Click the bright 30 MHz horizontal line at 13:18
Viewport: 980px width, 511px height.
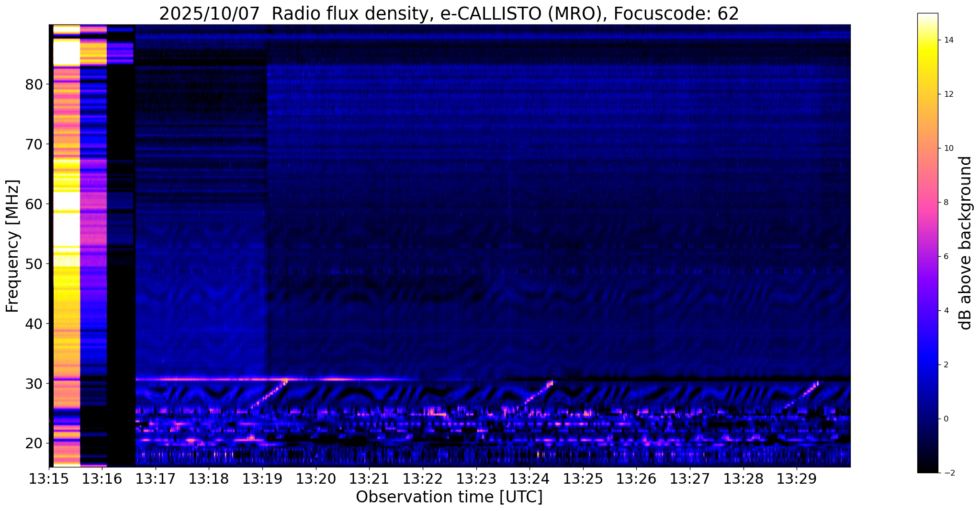pos(209,379)
